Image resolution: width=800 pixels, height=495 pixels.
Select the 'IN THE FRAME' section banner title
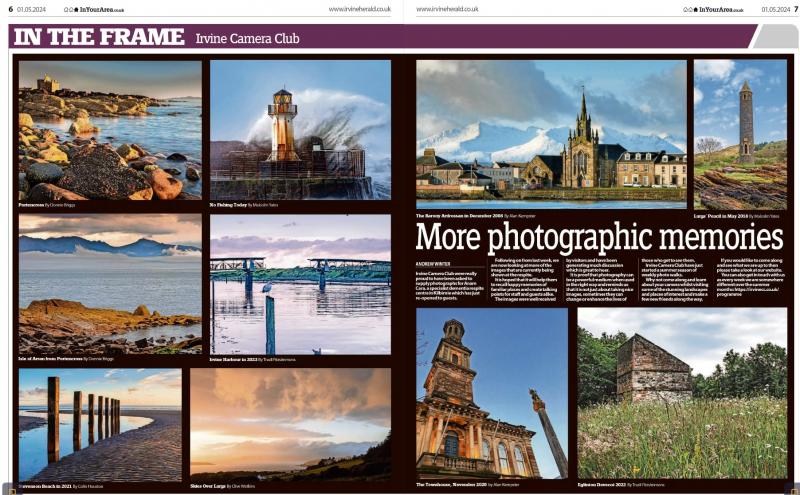click(x=99, y=37)
